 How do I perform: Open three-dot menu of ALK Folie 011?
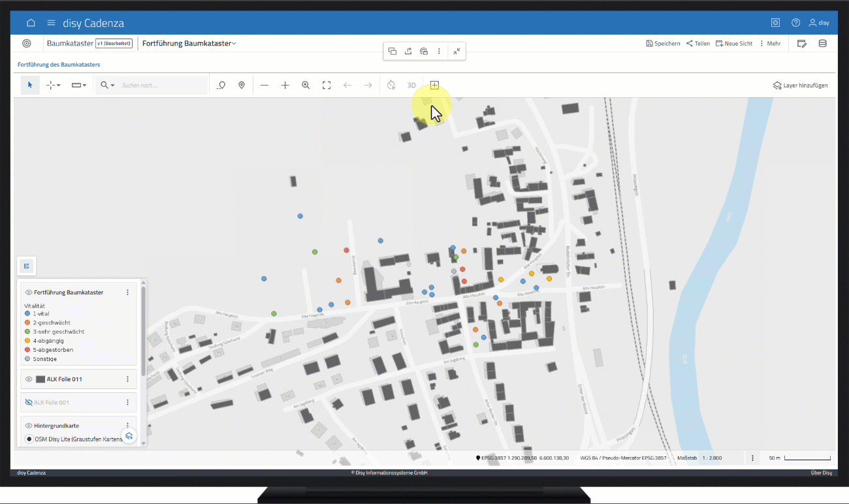128,379
